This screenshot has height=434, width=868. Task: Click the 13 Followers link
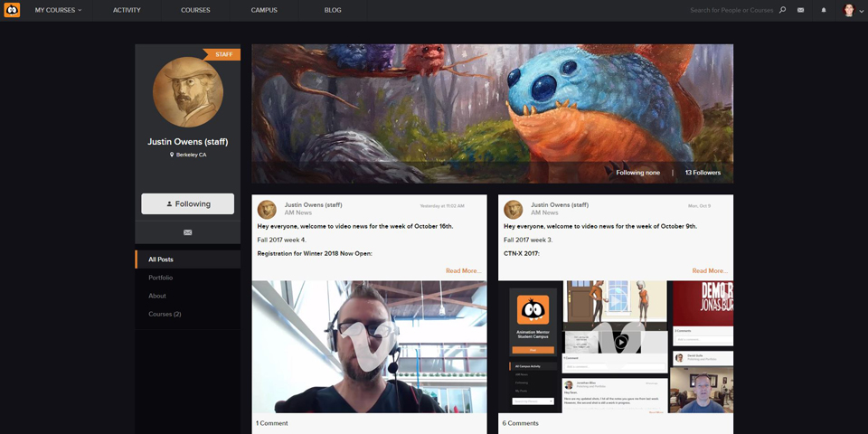pos(703,173)
